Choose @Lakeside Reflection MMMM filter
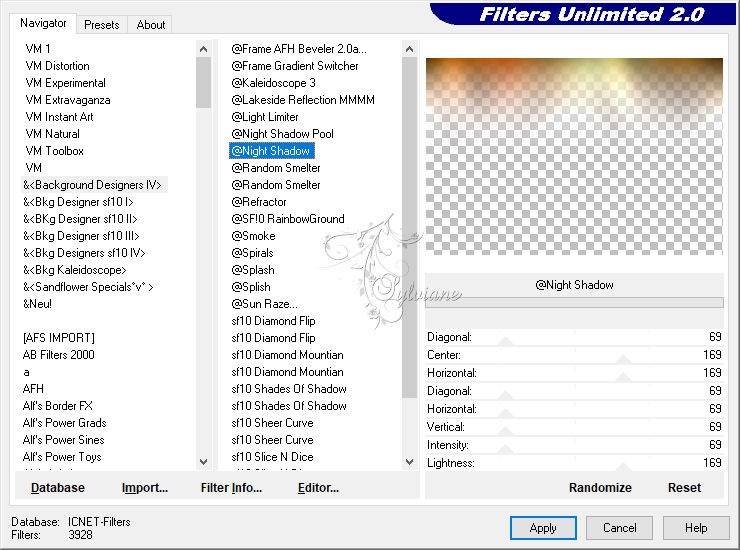 pyautogui.click(x=303, y=100)
